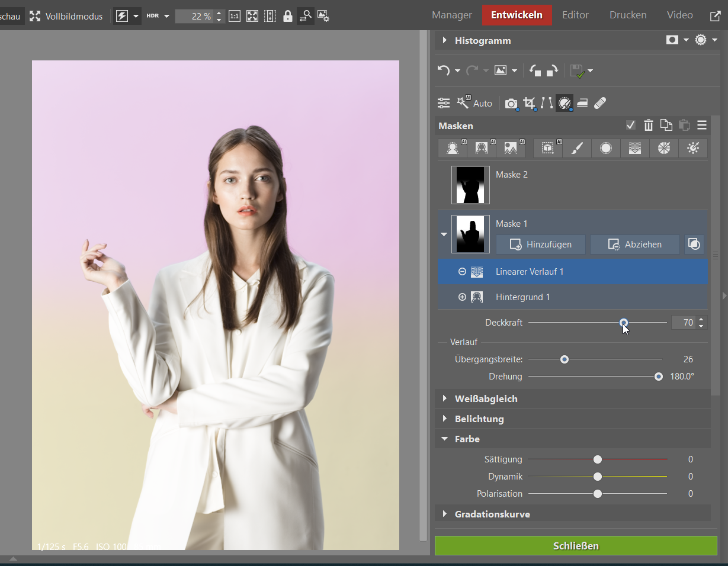Rotate the image left
Viewport: 728px width, 566px height.
[535, 71]
